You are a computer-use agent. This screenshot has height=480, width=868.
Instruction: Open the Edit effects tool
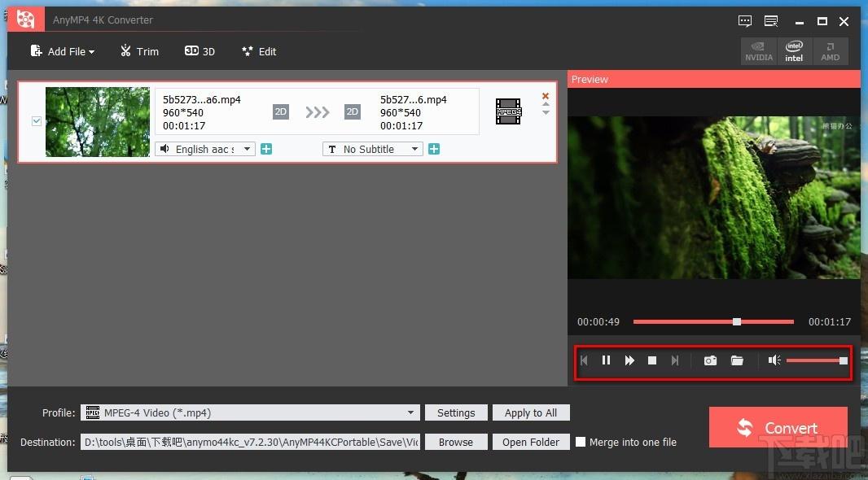click(259, 51)
